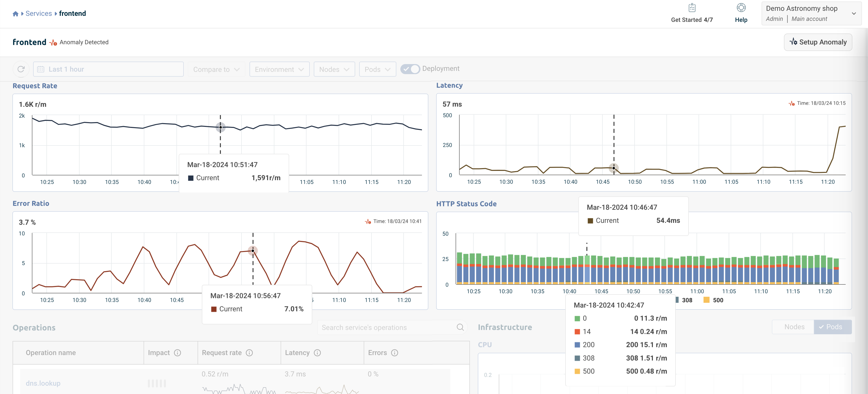Click the '3.7 %' error ratio value
The image size is (868, 394).
pos(27,222)
